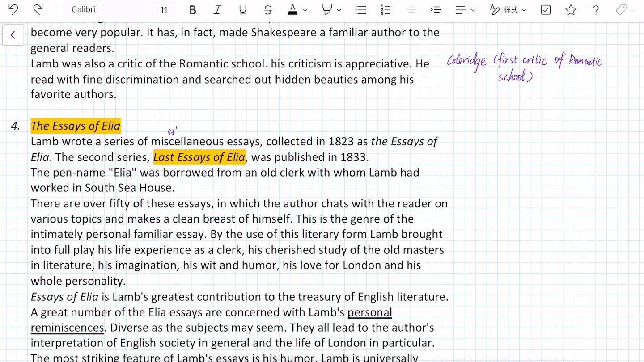The image size is (644, 362).
Task: Change the font size 11 field
Action: [x=164, y=10]
